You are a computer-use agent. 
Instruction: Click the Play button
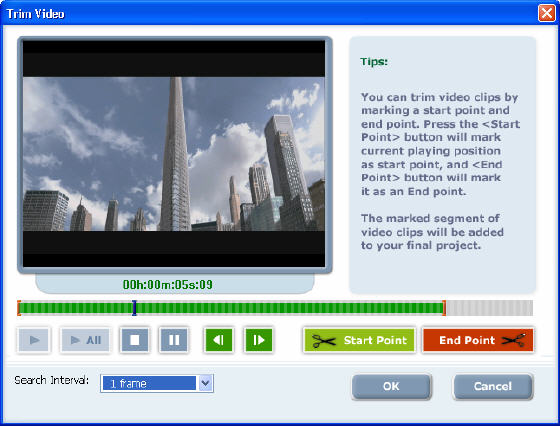tap(34, 340)
